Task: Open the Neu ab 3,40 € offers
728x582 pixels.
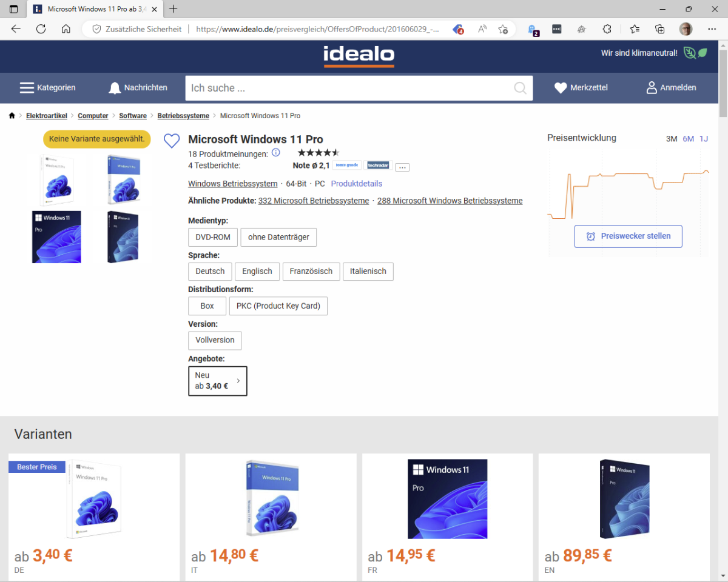Action: 218,381
